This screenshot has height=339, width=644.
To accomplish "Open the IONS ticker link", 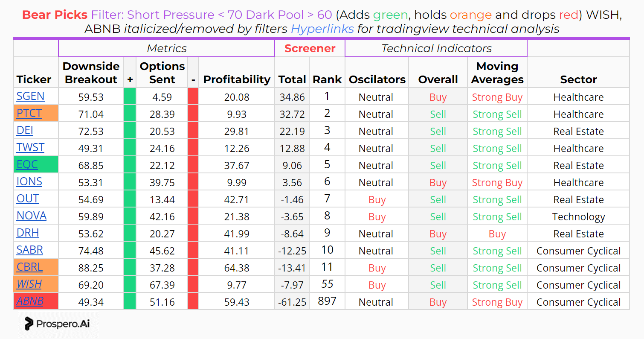I will [x=29, y=181].
